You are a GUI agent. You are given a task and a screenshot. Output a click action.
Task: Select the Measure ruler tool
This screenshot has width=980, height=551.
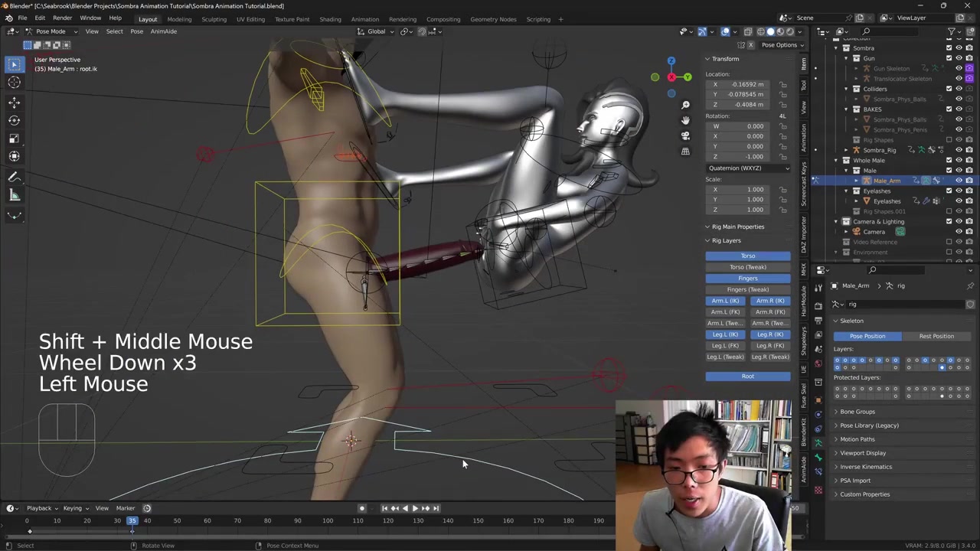pyautogui.click(x=14, y=195)
